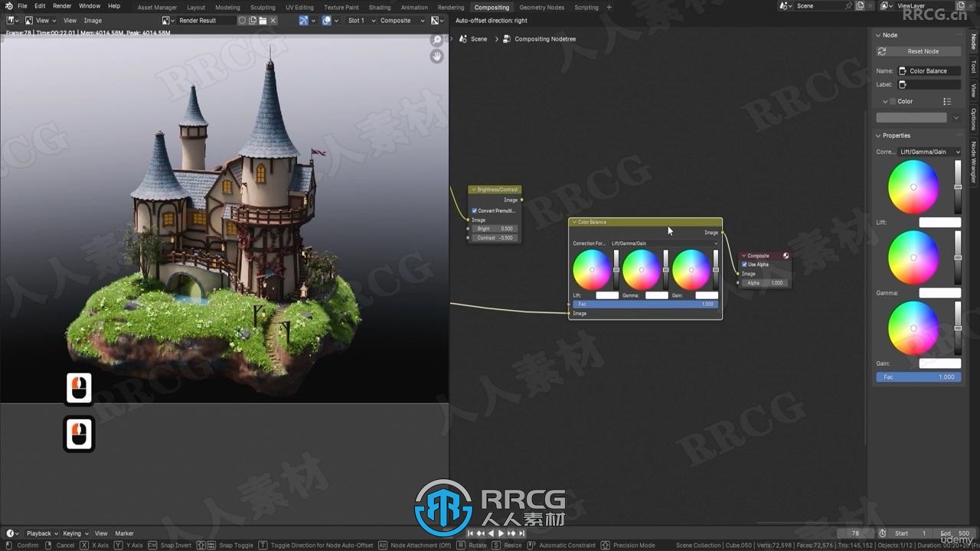Open the Window menu

[x=90, y=6]
